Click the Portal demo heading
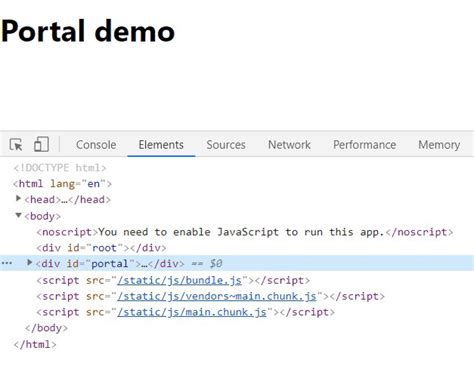 (88, 31)
